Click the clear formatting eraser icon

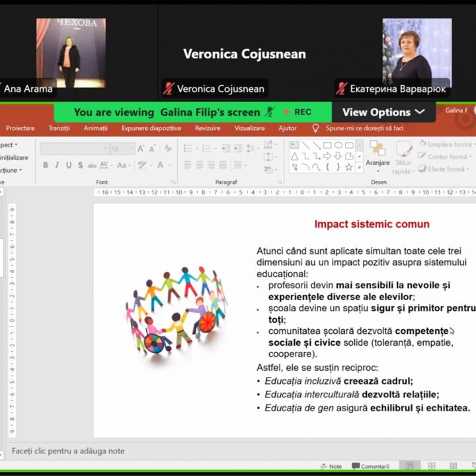point(168,149)
